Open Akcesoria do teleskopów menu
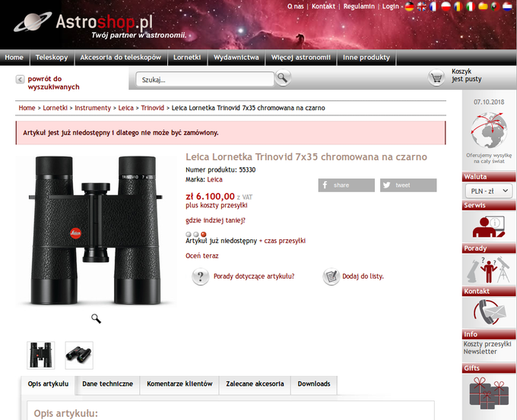Image resolution: width=517 pixels, height=420 pixels. (x=121, y=58)
